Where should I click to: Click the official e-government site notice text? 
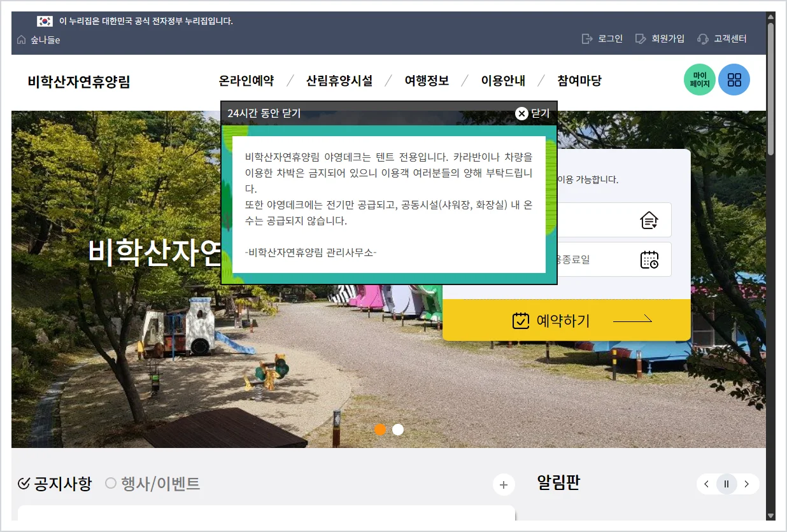click(146, 21)
